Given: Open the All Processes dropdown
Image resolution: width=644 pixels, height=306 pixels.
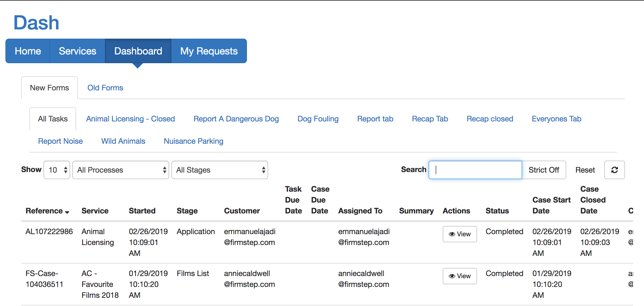Looking at the screenshot, I should [120, 170].
